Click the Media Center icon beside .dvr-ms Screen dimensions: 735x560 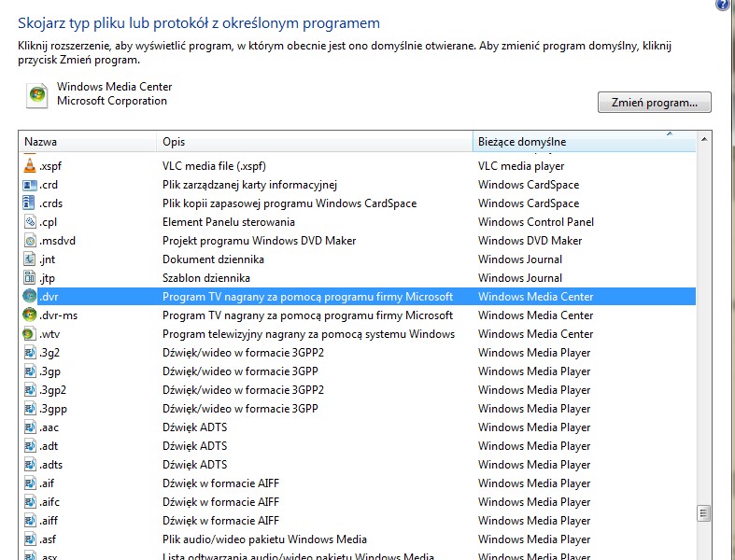tap(30, 315)
